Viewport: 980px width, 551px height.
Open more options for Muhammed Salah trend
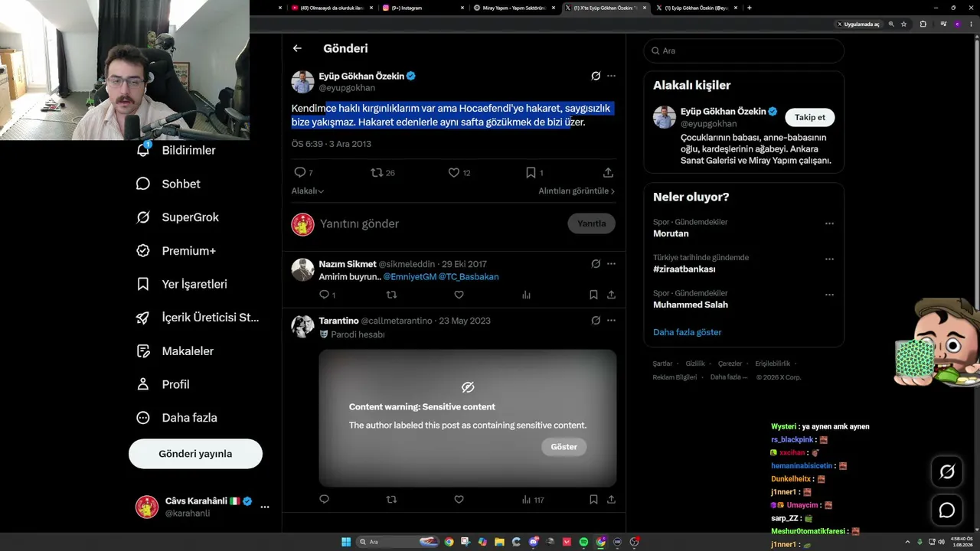829,295
